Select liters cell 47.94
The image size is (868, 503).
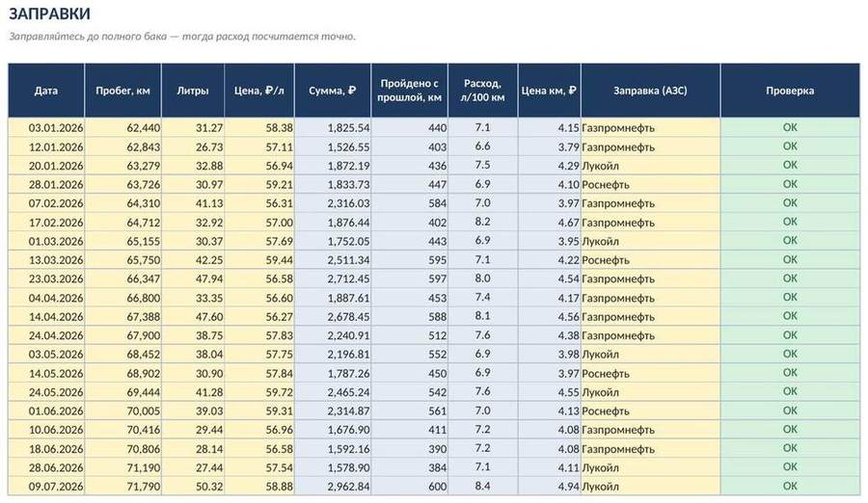193,278
